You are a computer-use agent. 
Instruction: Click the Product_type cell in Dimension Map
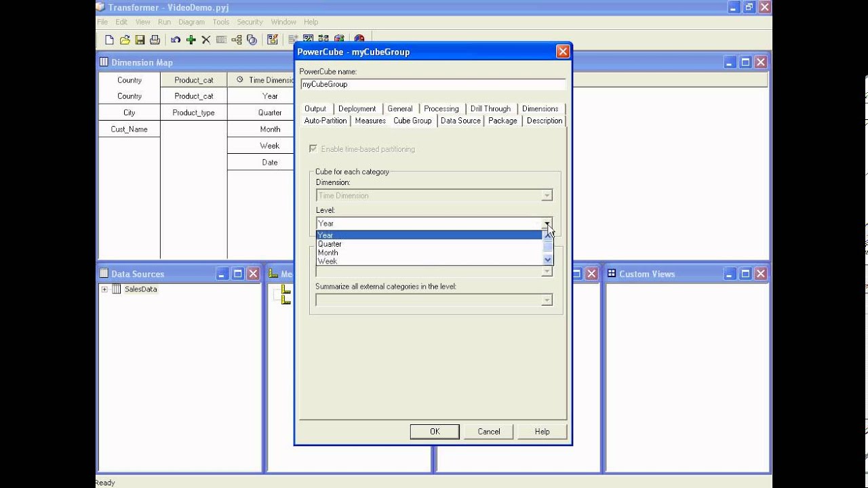[x=193, y=113]
